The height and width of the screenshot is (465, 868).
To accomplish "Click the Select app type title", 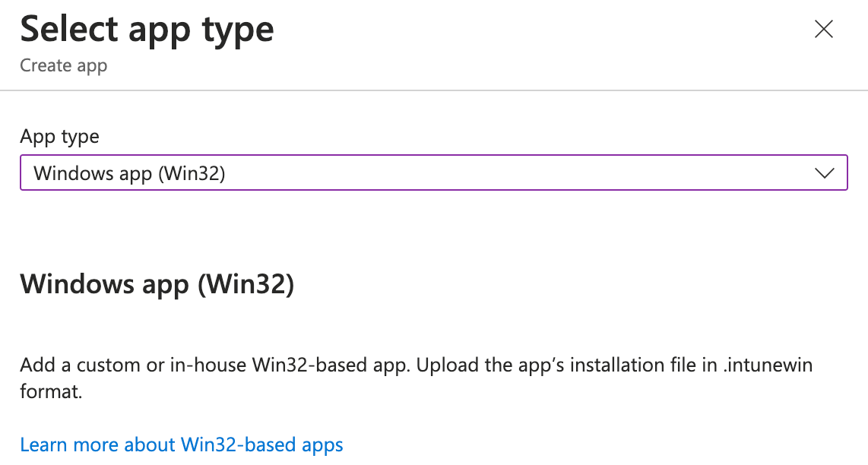I will pos(147,29).
